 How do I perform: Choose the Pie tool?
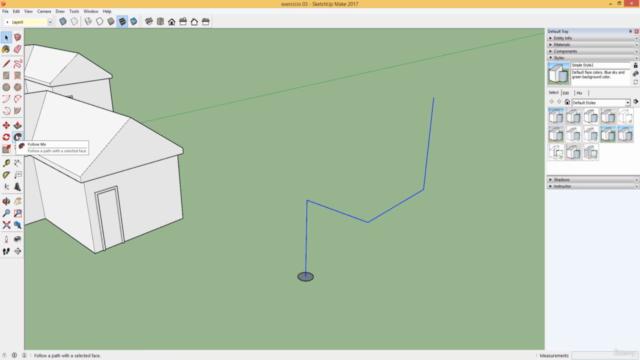[18, 111]
